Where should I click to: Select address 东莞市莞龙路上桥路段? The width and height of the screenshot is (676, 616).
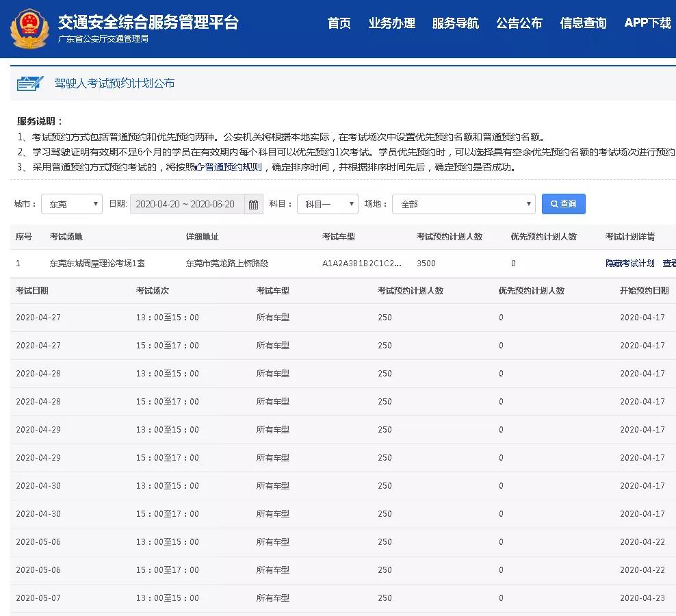coord(226,263)
